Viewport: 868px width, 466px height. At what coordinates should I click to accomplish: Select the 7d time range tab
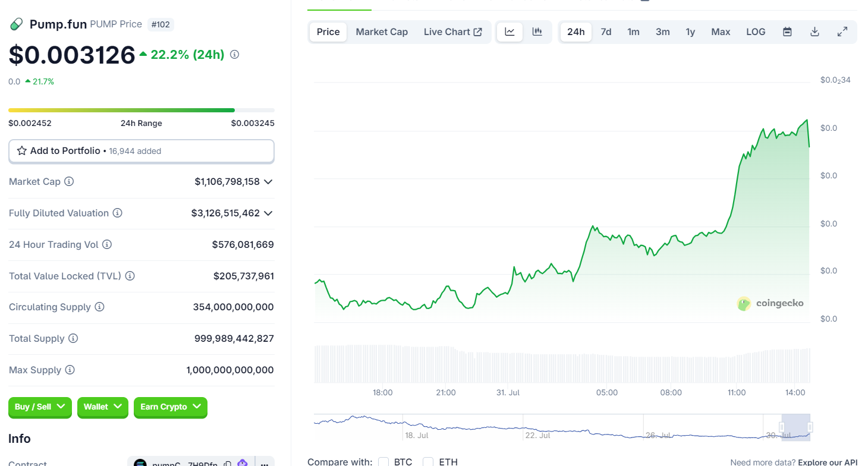606,32
